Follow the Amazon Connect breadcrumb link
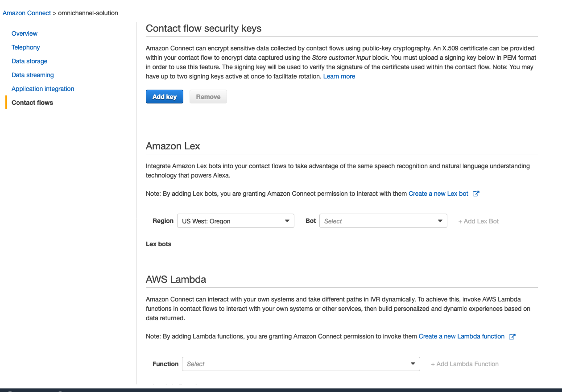 27,13
